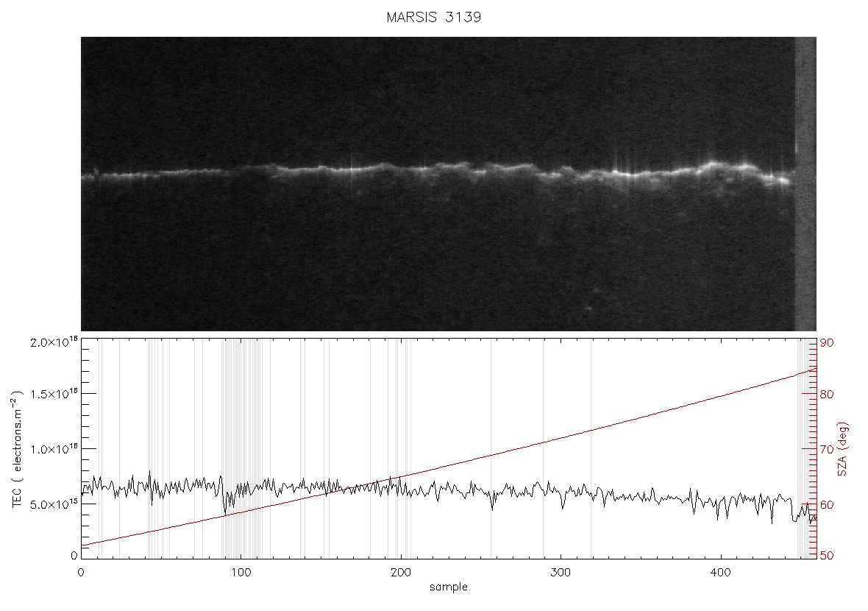Click the x-axis tick label 100
The width and height of the screenshot is (868, 611).
[x=241, y=572]
